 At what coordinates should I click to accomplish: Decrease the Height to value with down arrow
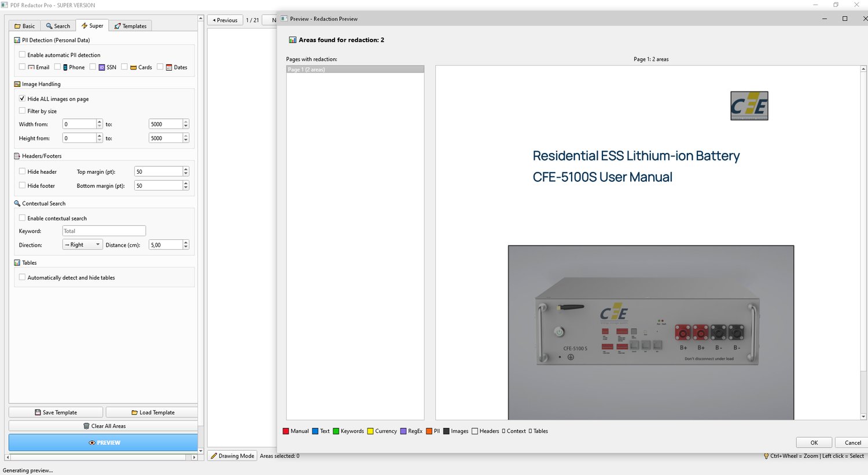click(186, 140)
